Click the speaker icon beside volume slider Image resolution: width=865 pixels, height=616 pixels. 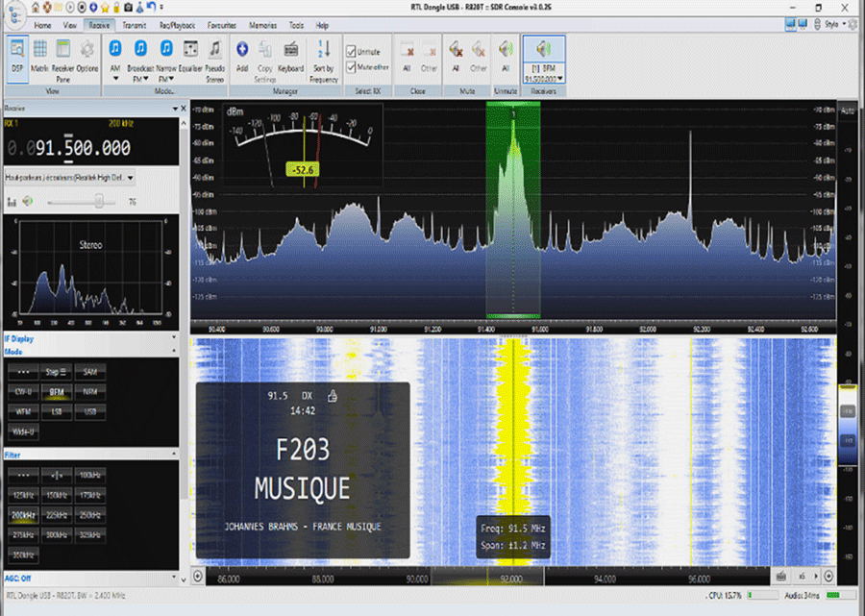[x=28, y=201]
